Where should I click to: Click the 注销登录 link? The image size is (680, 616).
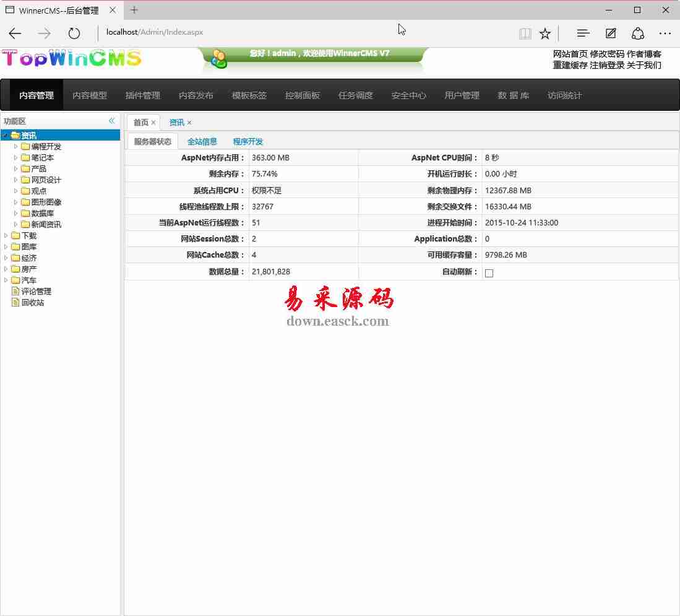pos(606,65)
